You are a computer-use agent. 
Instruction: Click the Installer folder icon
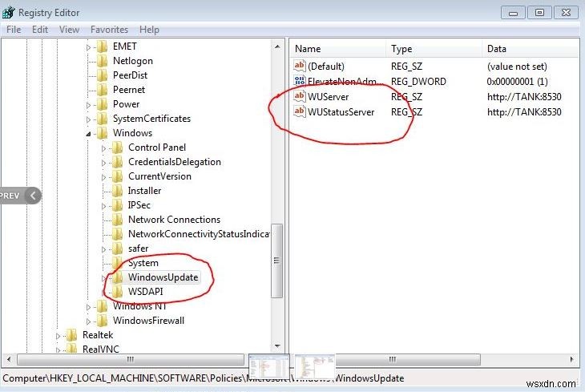point(118,191)
